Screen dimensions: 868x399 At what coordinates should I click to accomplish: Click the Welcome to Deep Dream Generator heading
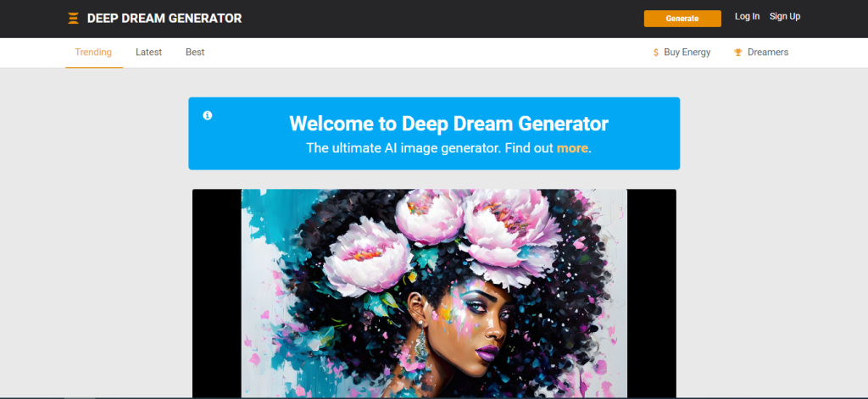449,124
